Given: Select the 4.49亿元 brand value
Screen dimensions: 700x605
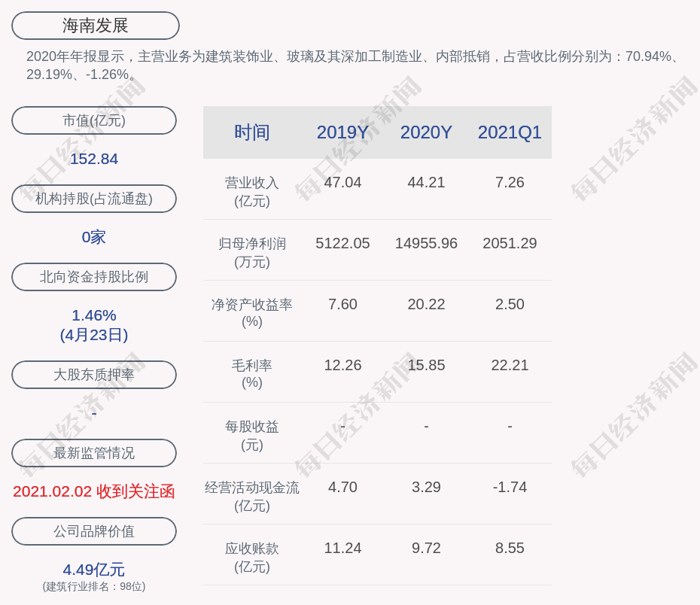Looking at the screenshot, I should point(94,570).
